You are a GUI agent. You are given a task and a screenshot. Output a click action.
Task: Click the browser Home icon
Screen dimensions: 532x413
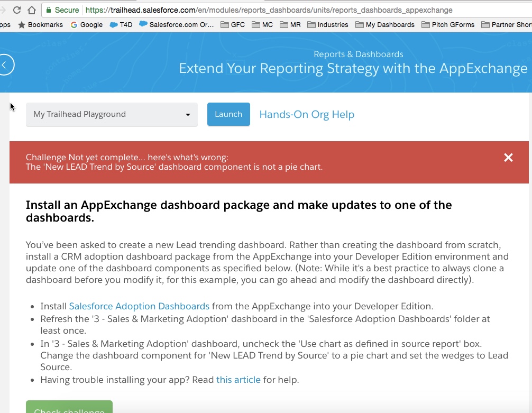pyautogui.click(x=32, y=10)
